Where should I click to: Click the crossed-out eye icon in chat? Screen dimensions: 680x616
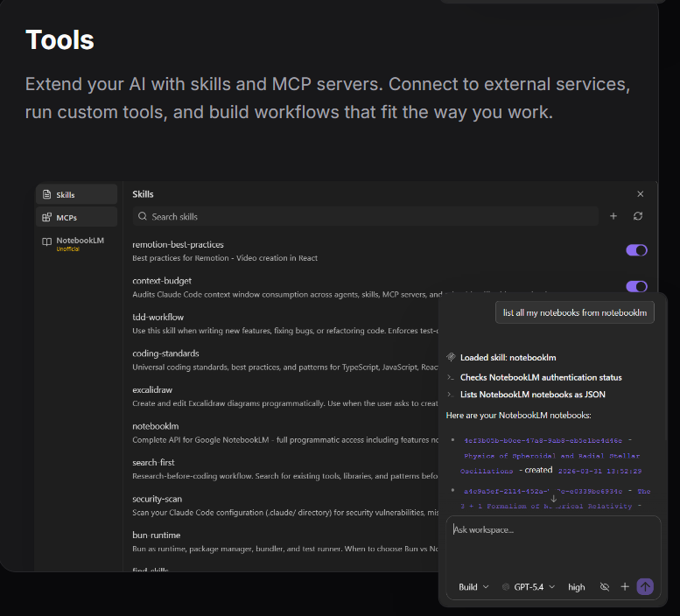[604, 587]
